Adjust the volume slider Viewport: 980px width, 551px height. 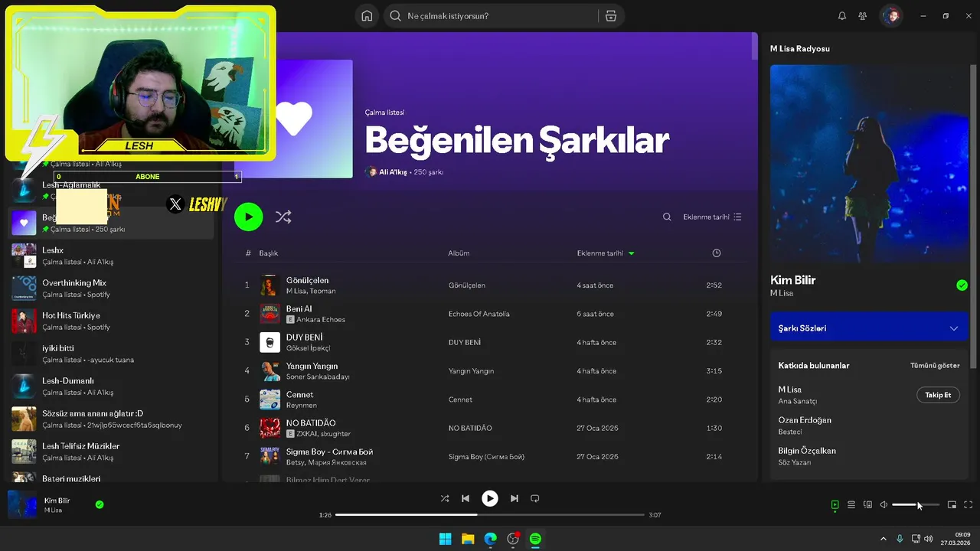point(916,505)
